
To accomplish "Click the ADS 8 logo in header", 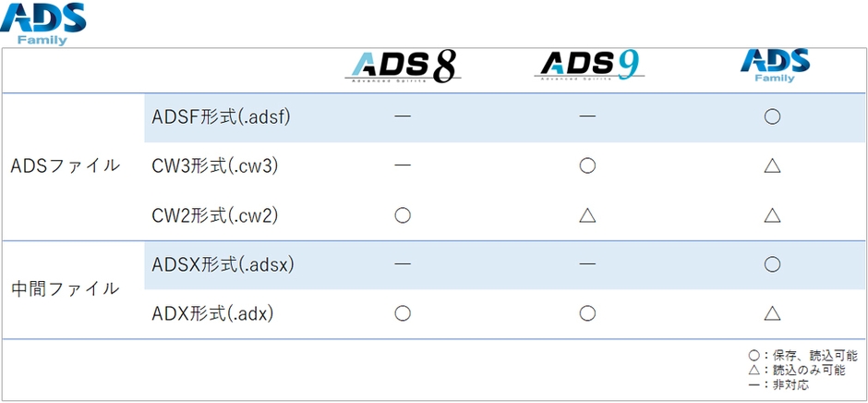I will 403,68.
